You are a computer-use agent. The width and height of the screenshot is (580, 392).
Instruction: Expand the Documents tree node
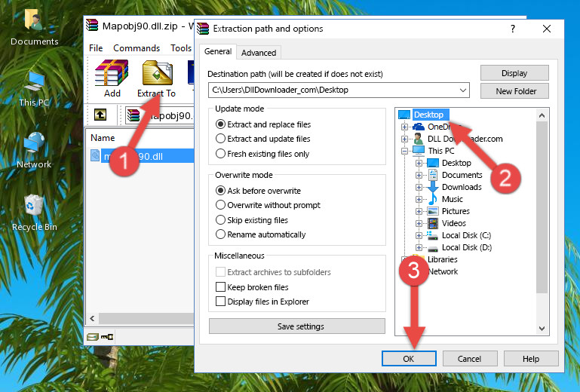419,176
